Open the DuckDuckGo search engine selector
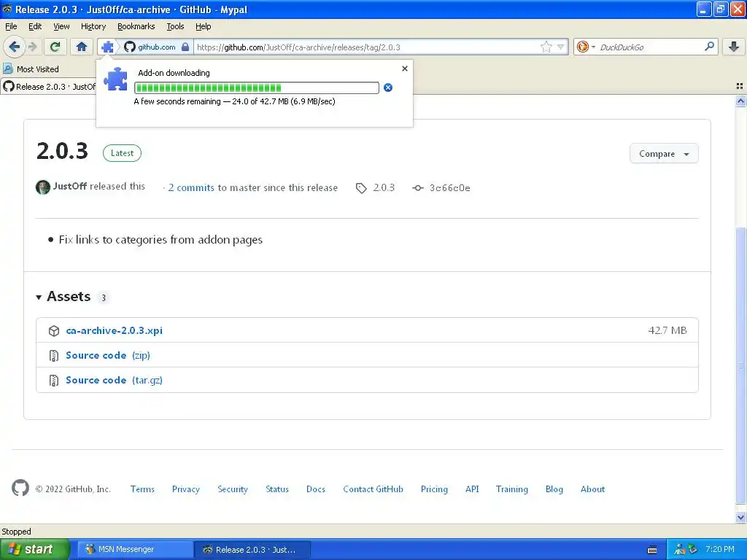Screen dimensions: 747x560 (x=586, y=47)
